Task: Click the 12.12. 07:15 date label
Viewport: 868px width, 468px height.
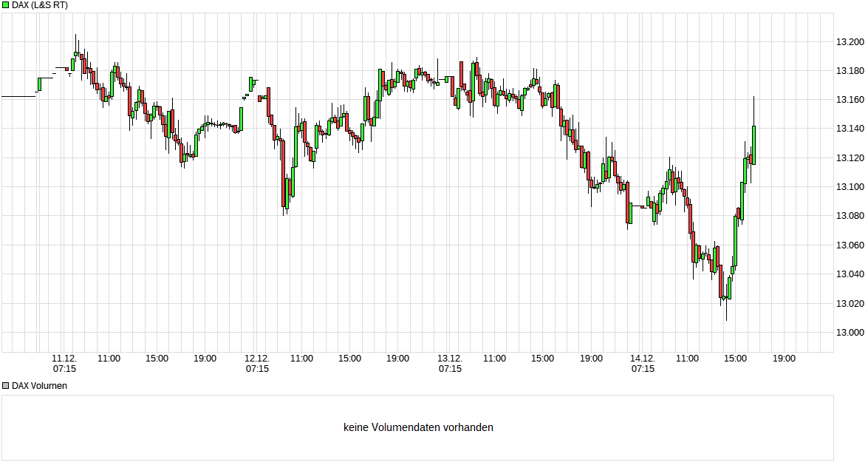Action: pos(257,363)
